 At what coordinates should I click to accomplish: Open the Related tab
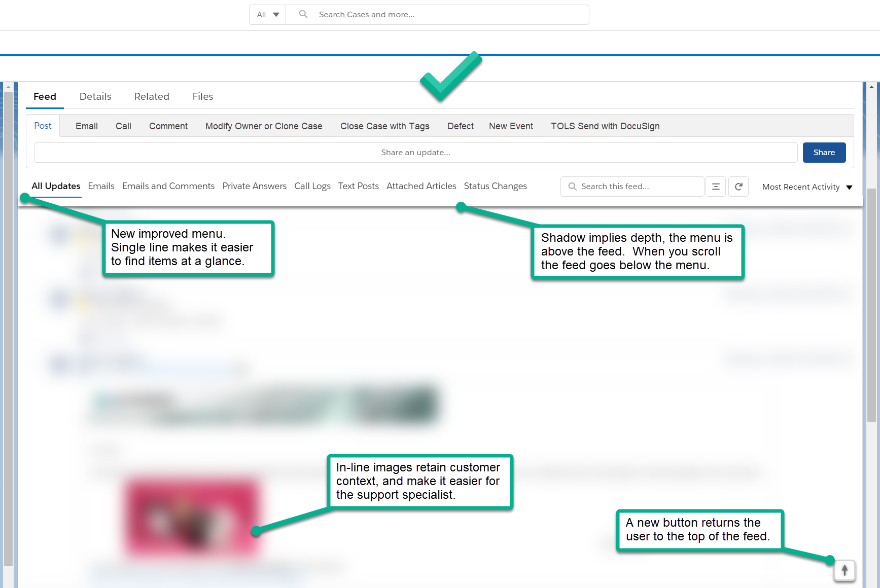pyautogui.click(x=152, y=96)
